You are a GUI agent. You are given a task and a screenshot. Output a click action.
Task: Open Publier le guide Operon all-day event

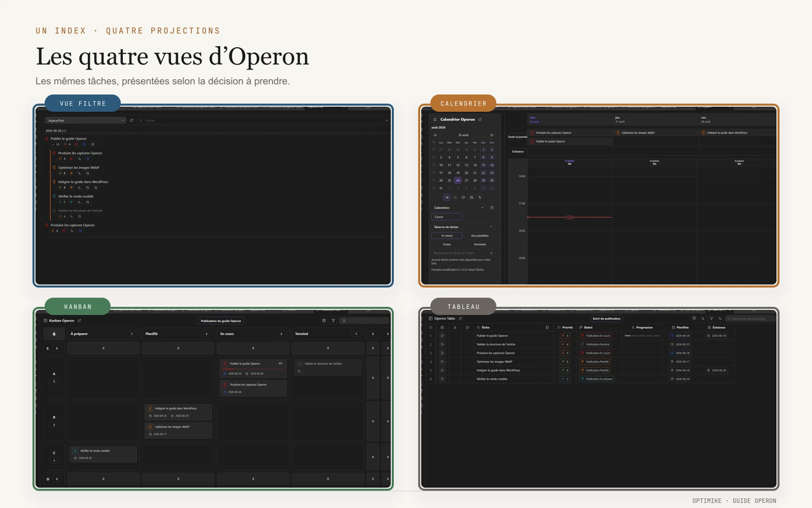[x=570, y=141]
